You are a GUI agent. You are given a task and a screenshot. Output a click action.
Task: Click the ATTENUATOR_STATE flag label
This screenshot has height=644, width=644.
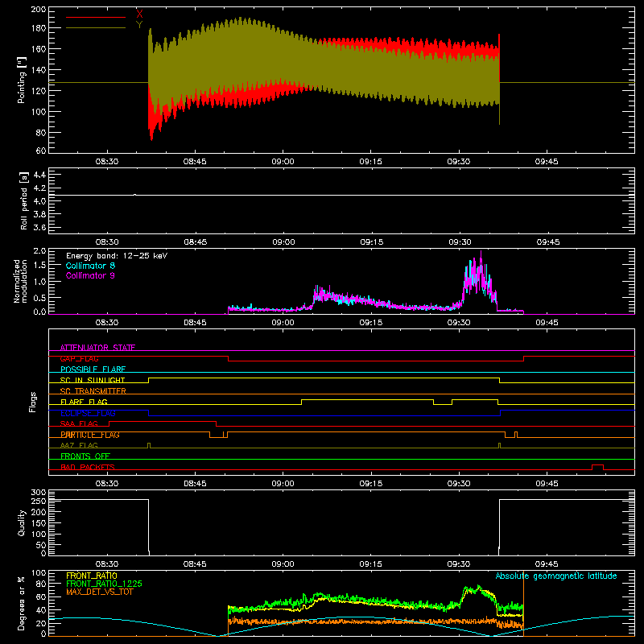pos(97,348)
